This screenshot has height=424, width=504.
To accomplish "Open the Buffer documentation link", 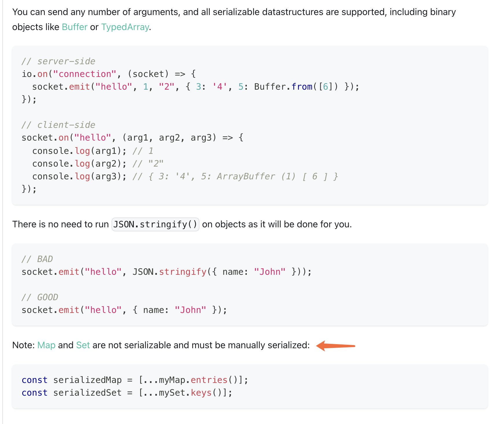I will coord(75,27).
